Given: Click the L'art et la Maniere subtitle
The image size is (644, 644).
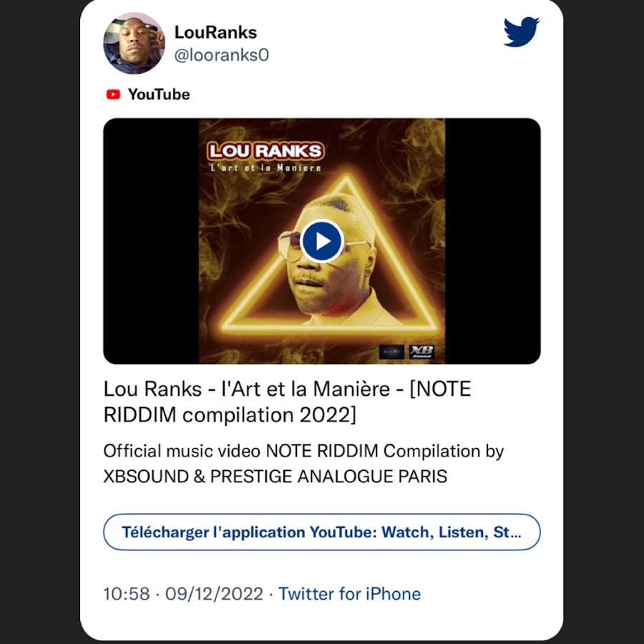Looking at the screenshot, I should 265,167.
